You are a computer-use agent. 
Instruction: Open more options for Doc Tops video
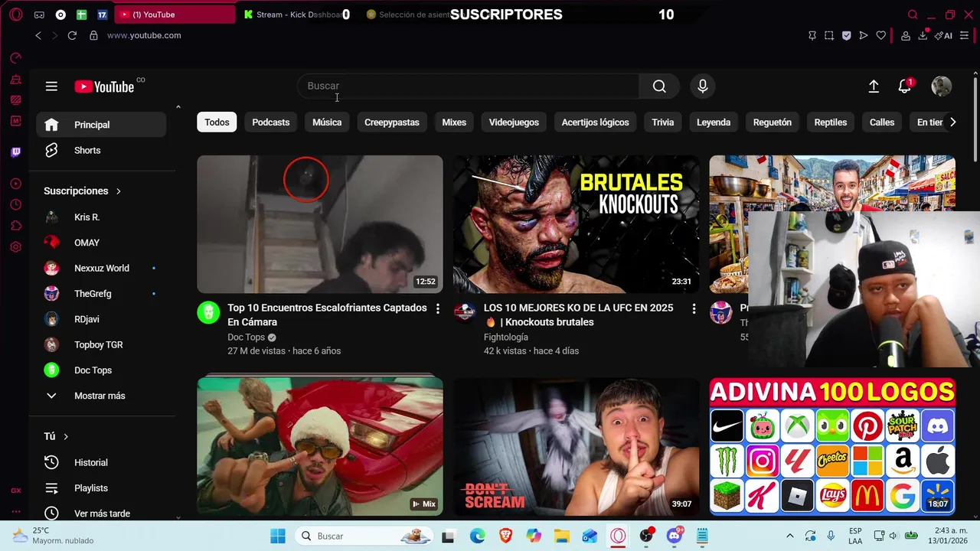pyautogui.click(x=438, y=308)
